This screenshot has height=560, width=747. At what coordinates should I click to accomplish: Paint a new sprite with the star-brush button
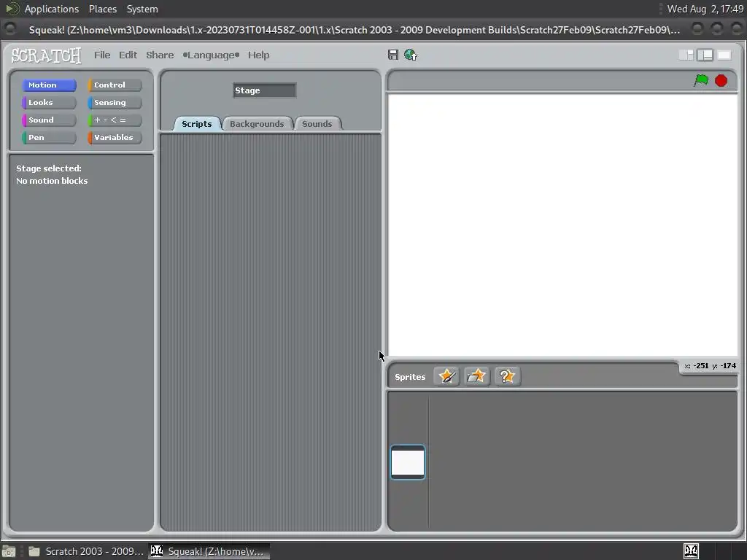pos(446,376)
